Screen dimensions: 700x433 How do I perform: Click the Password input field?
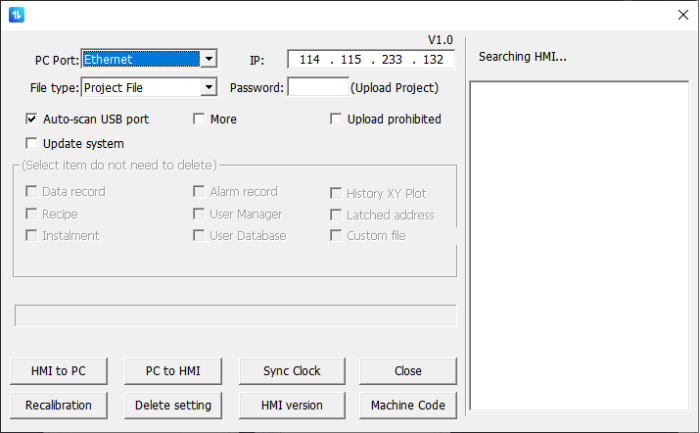pos(317,88)
